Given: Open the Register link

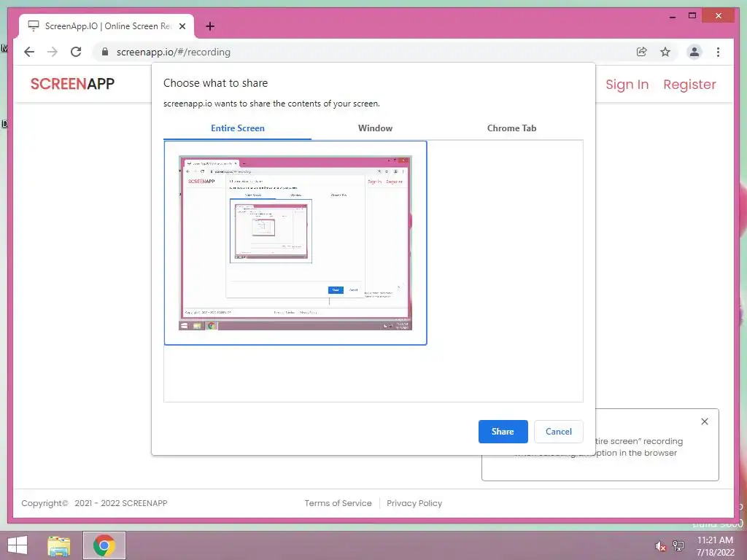Looking at the screenshot, I should (689, 85).
